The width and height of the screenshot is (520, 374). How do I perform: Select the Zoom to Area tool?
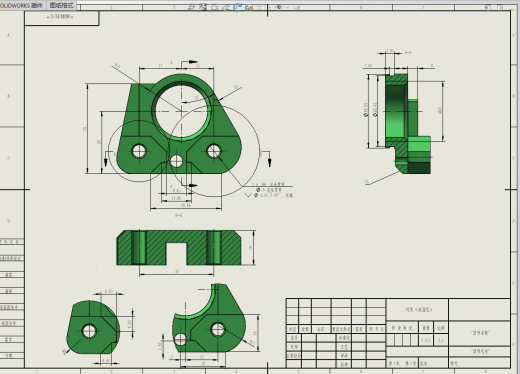[203, 7]
